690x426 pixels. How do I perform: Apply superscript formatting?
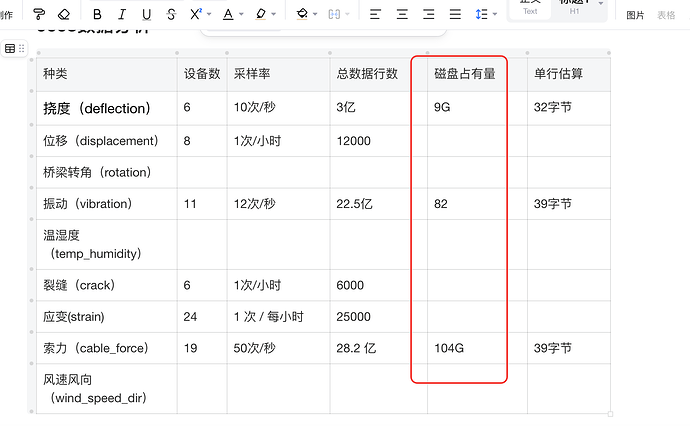[196, 14]
